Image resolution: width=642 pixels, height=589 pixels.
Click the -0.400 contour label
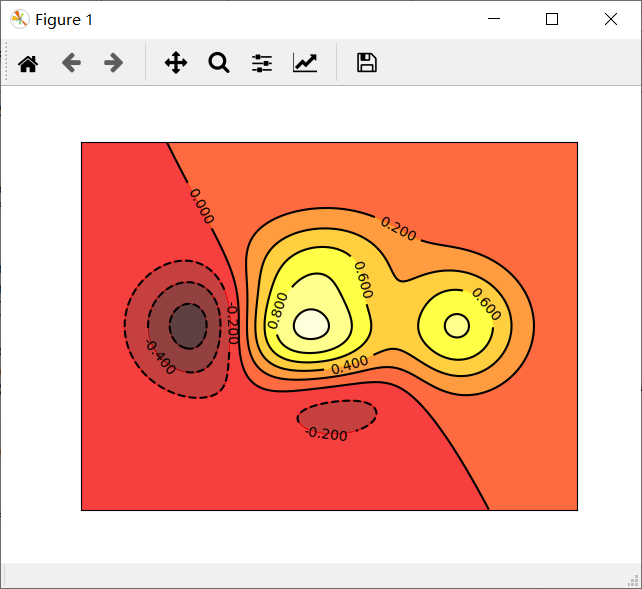coord(160,357)
